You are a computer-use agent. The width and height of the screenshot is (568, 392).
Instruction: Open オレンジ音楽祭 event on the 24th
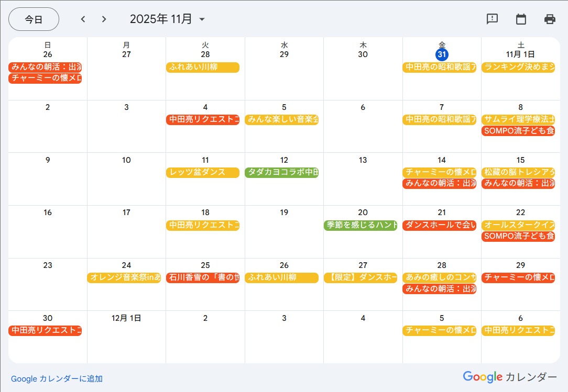click(124, 278)
